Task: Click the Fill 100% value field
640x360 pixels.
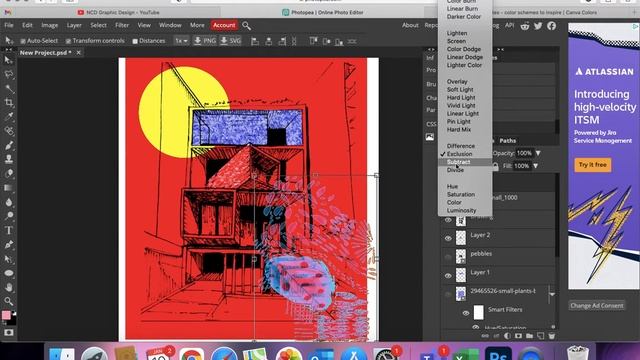Action: pos(521,166)
